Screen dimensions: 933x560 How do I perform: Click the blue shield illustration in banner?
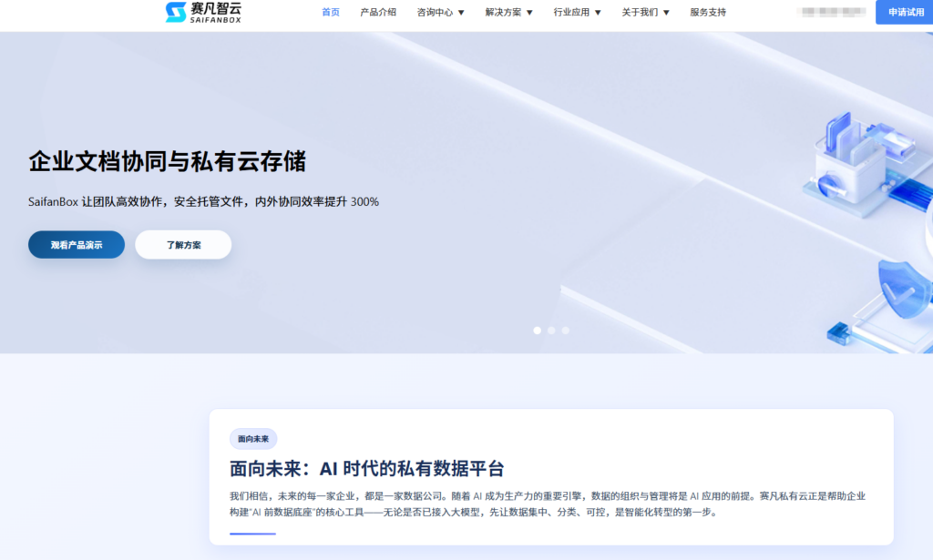903,290
